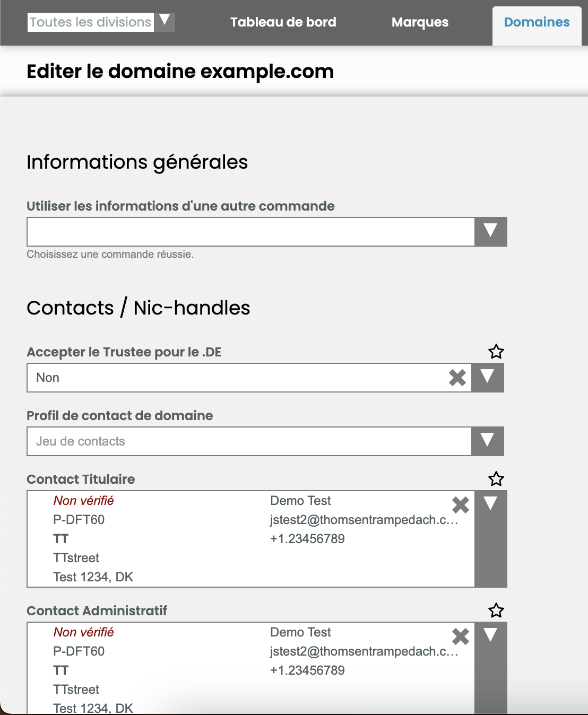The width and height of the screenshot is (588, 715).
Task: Open the Contact Titulaire dropdown arrow
Action: tap(491, 539)
